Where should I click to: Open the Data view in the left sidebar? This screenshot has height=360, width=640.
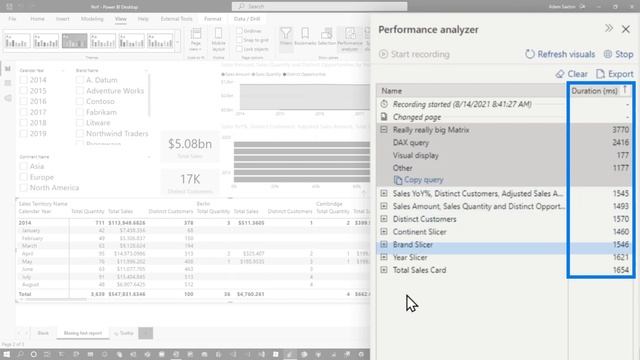(8, 83)
